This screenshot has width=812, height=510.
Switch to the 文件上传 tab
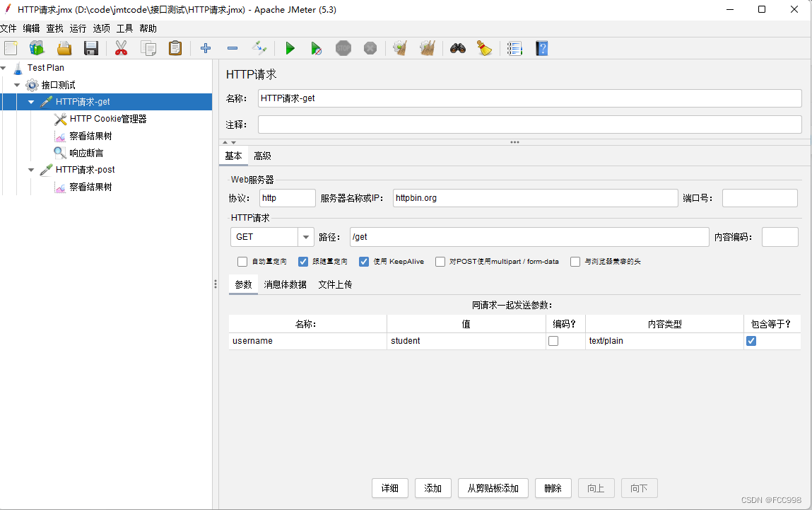pyautogui.click(x=335, y=284)
